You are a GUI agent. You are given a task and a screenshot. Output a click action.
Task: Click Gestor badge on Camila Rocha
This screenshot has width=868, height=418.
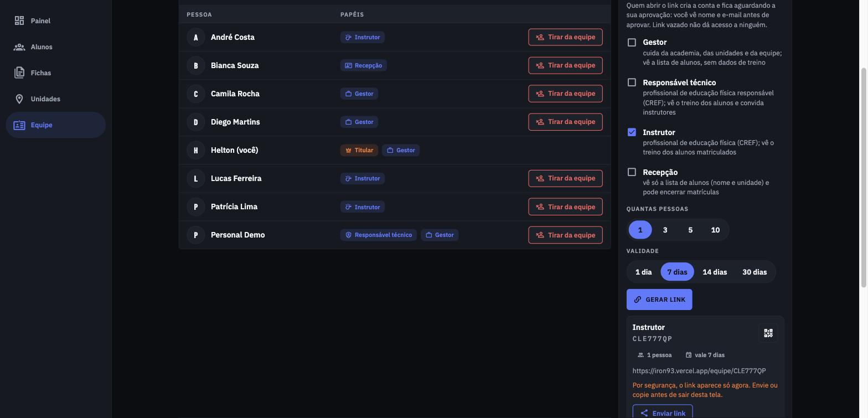point(359,94)
